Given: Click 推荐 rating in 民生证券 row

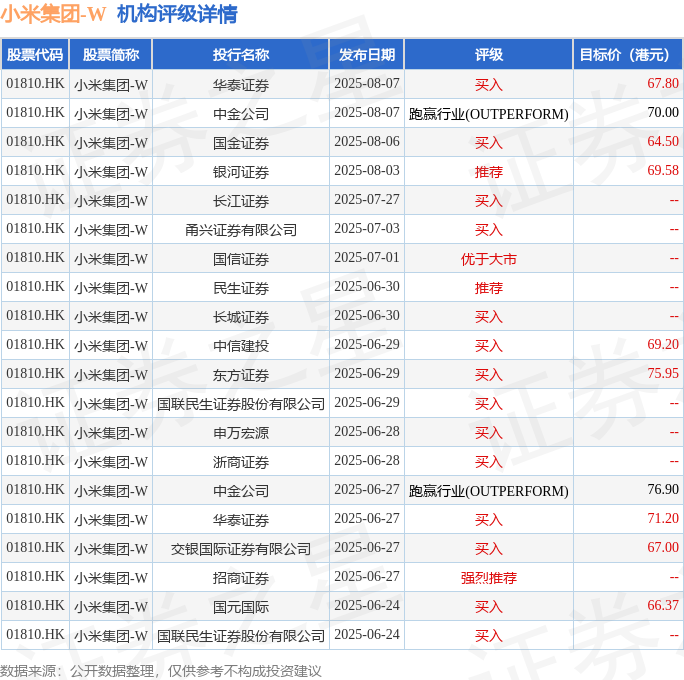Looking at the screenshot, I should (x=489, y=287).
